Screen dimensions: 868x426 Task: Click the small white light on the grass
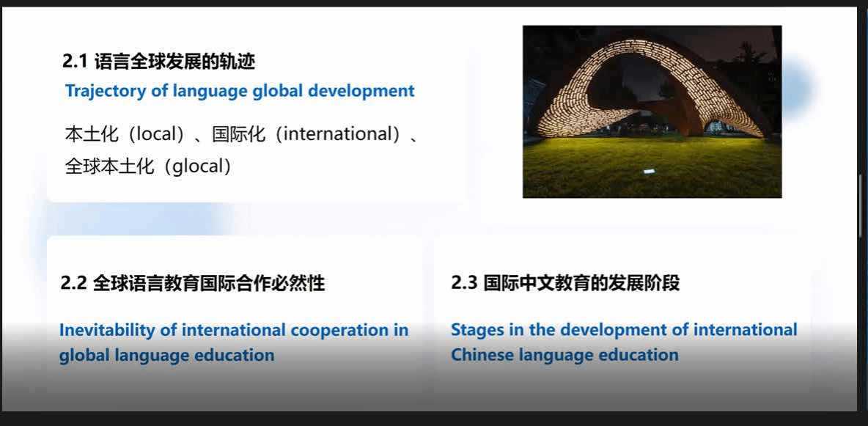650,172
